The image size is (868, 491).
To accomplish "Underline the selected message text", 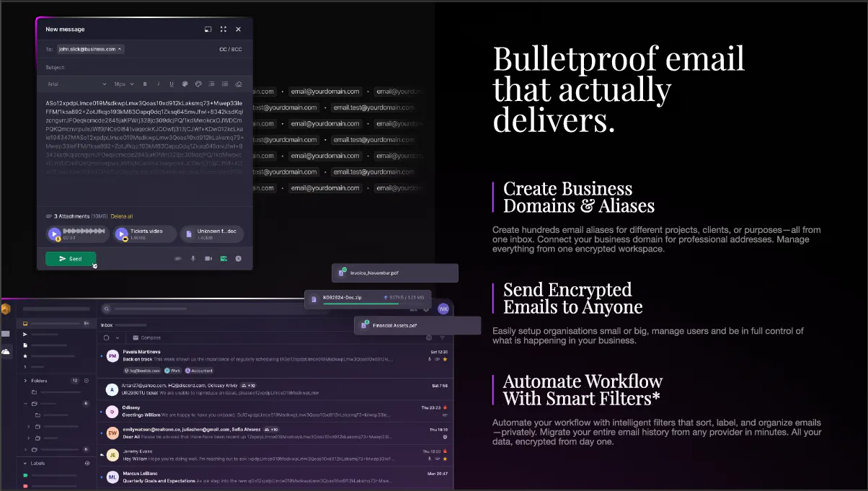I will click(x=171, y=84).
